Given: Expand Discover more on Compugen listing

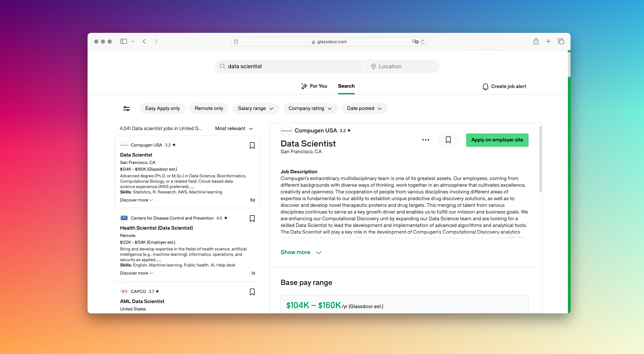Looking at the screenshot, I should (x=137, y=200).
